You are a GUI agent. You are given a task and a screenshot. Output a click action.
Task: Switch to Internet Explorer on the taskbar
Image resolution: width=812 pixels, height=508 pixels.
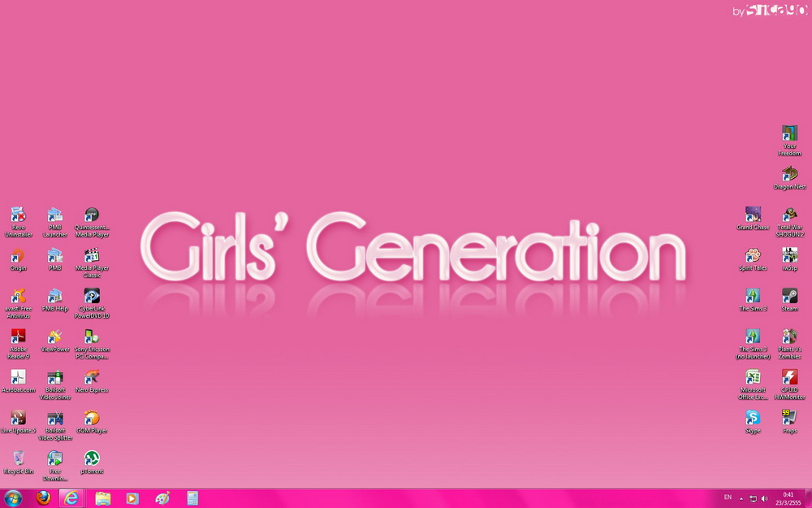click(x=71, y=499)
